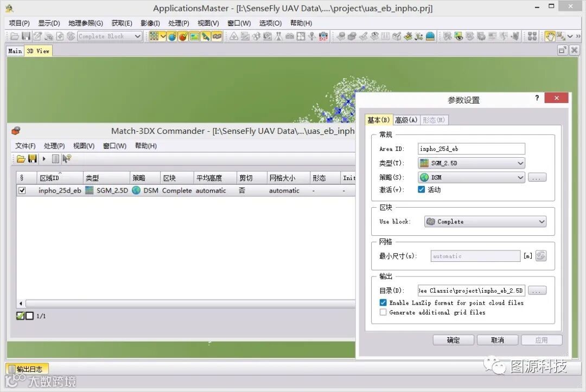The image size is (586, 392).
Task: Open project folder icon in ApplicationsMaster toolbar
Action: pos(15,36)
